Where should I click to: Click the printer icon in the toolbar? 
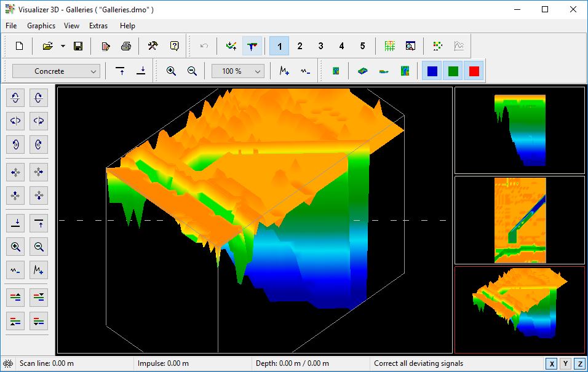[126, 46]
